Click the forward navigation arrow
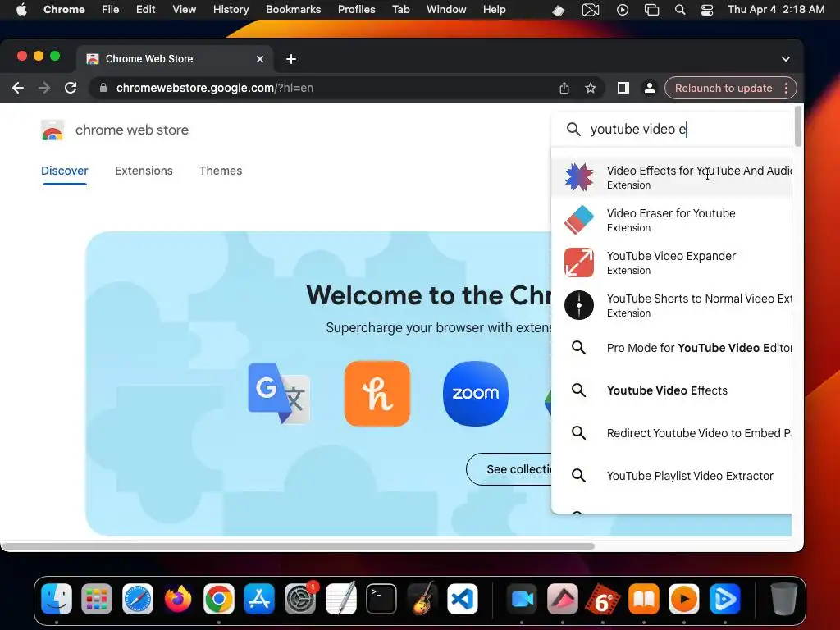This screenshot has width=840, height=630. coord(44,88)
